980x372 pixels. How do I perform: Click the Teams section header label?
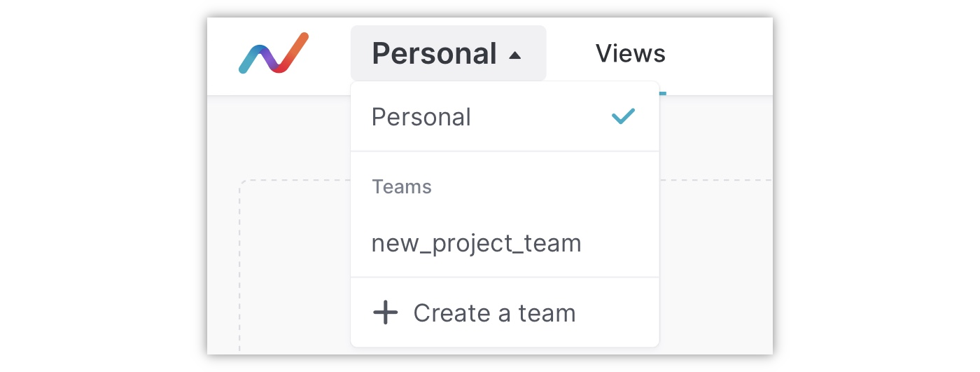(x=401, y=187)
